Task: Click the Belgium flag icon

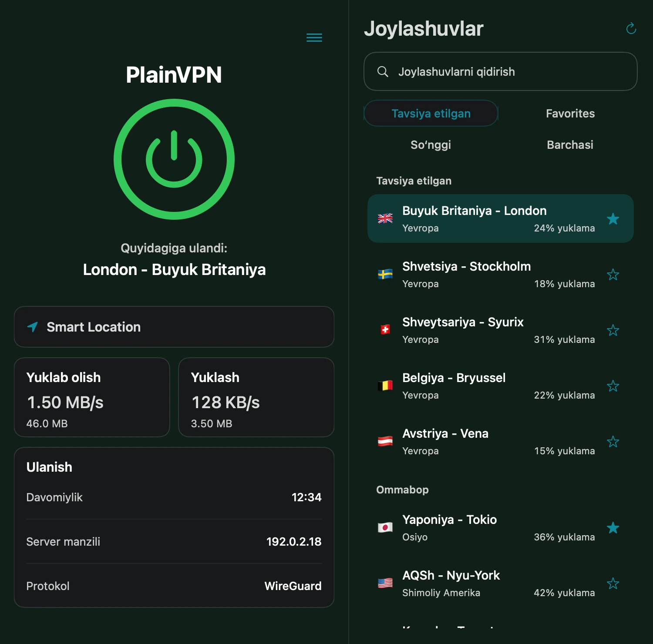Action: pyautogui.click(x=385, y=386)
